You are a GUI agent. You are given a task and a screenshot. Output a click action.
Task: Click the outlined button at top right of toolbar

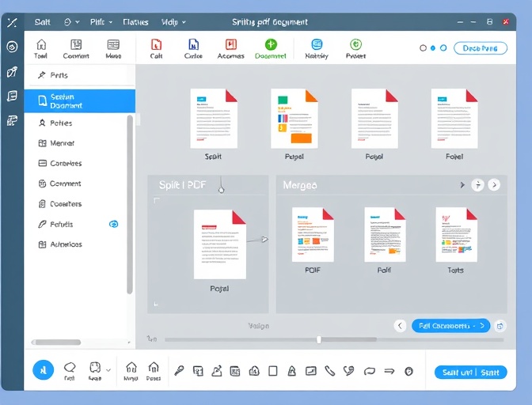point(480,48)
